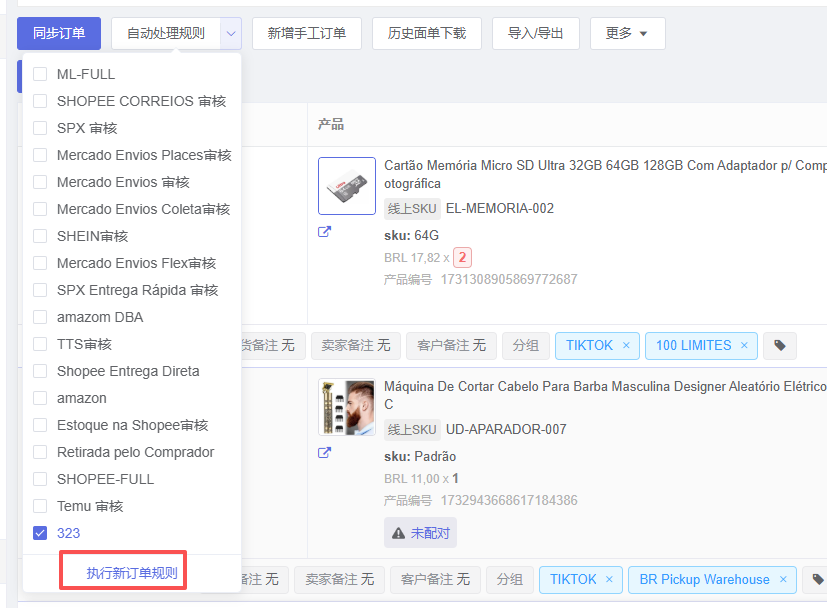Open the 更多 dropdown menu
The height and width of the screenshot is (608, 827).
(627, 33)
